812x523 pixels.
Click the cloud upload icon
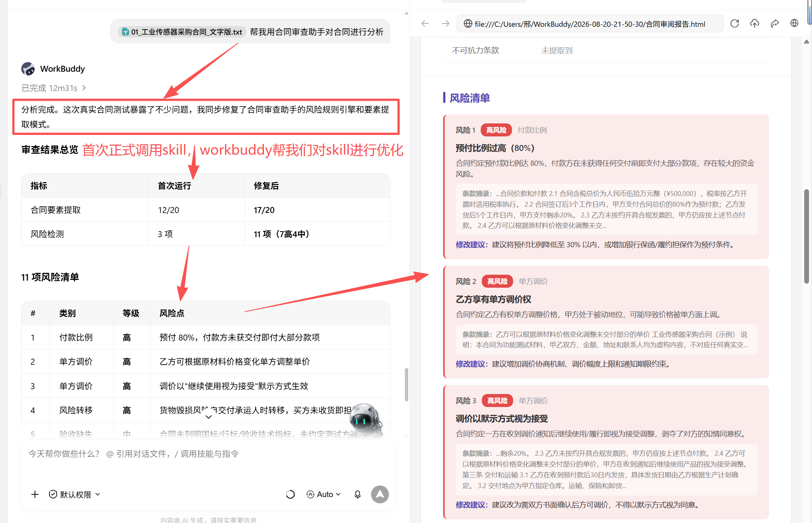tap(754, 24)
